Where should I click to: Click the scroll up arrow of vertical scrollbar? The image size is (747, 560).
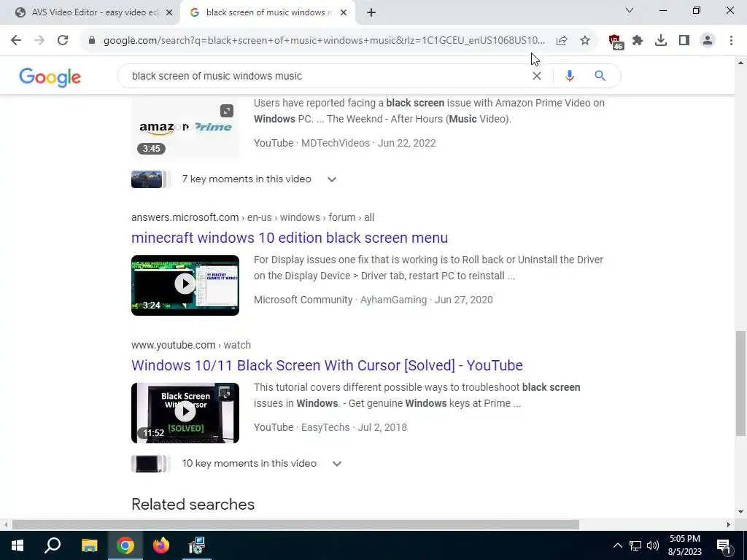[741, 63]
